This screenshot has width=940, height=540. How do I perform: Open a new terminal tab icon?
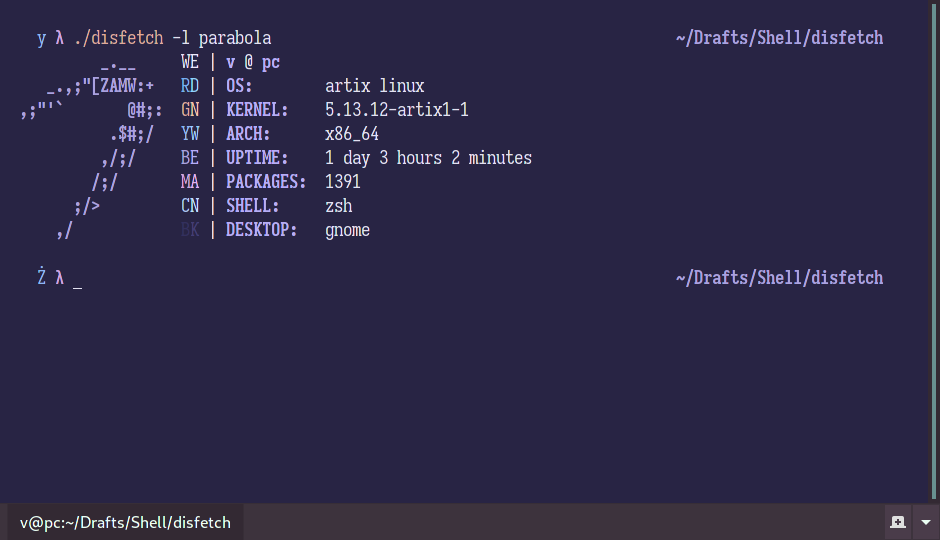point(897,522)
